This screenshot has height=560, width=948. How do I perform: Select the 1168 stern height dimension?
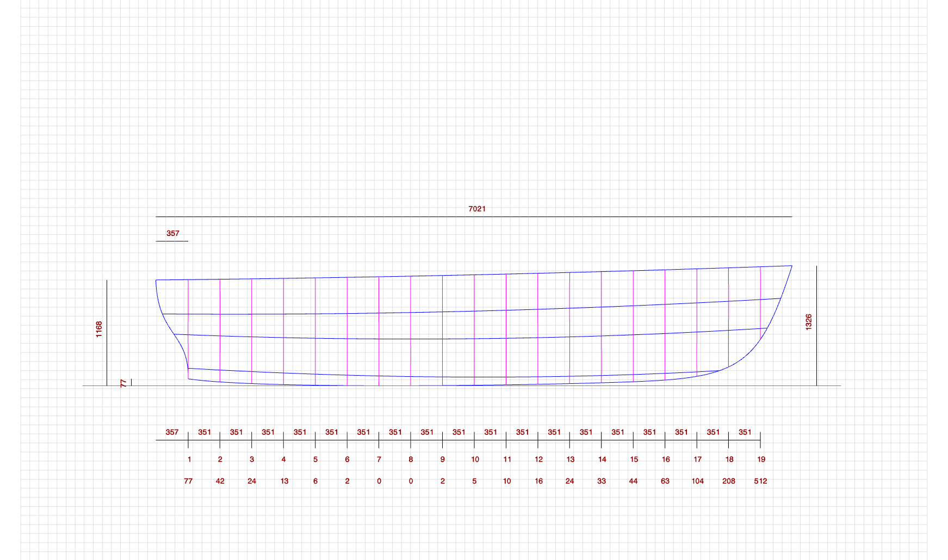pyautogui.click(x=99, y=329)
